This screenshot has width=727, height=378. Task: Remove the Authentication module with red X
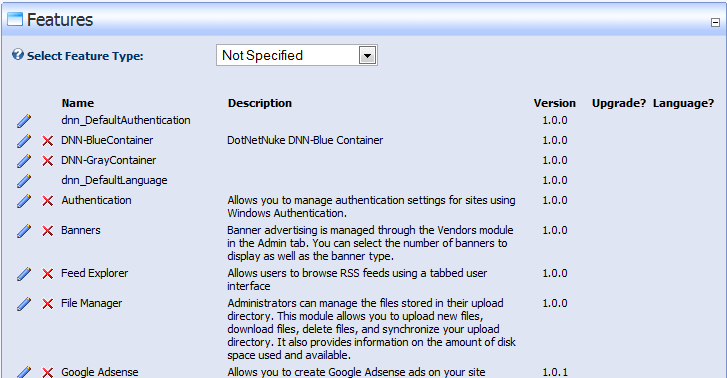47,201
